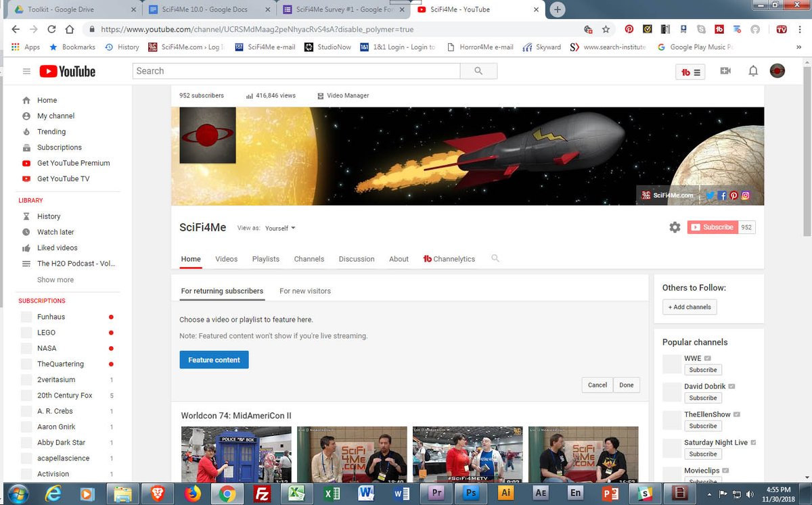Screen dimensions: 812x505
Task: Click the Done button
Action: (x=627, y=385)
